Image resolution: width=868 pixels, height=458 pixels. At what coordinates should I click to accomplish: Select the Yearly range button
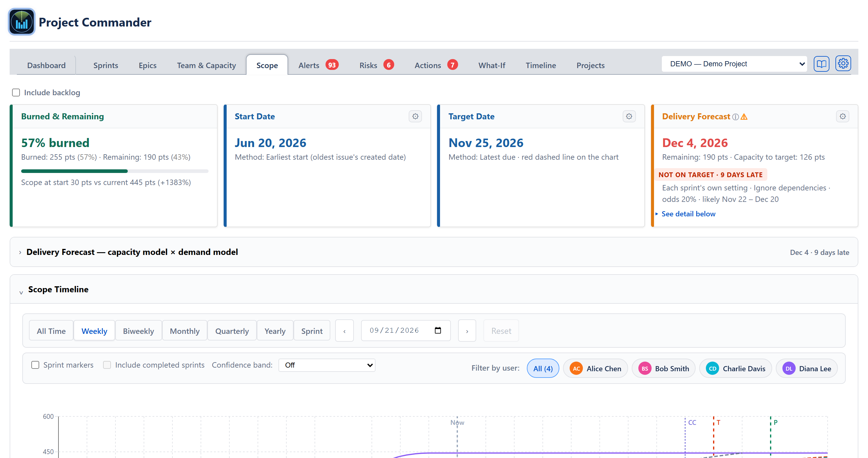275,331
